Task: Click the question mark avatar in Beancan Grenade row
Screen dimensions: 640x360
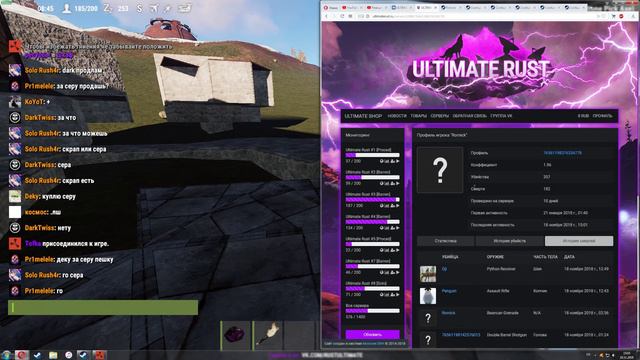Action: tap(428, 318)
